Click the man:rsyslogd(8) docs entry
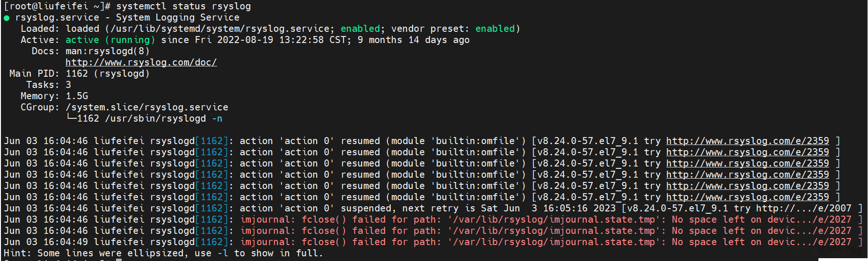The image size is (868, 261). pyautogui.click(x=107, y=51)
